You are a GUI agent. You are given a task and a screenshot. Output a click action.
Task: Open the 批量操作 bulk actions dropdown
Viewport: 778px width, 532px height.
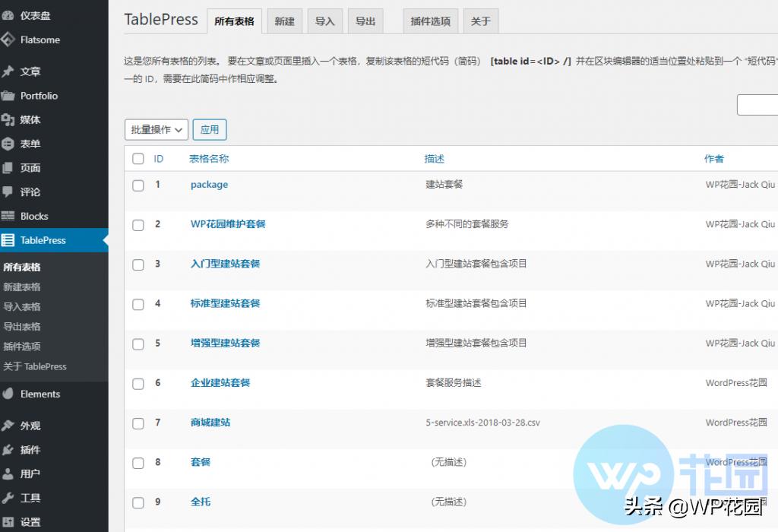[x=156, y=129]
